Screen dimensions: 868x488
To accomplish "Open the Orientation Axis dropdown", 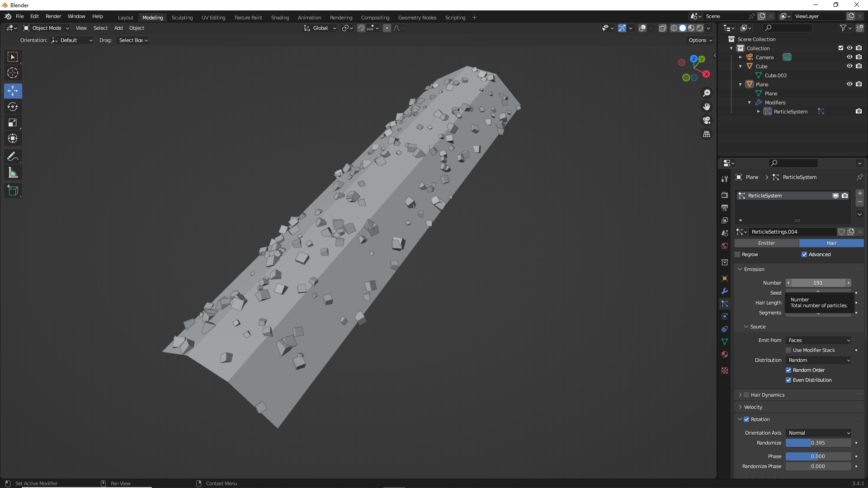I will 819,433.
